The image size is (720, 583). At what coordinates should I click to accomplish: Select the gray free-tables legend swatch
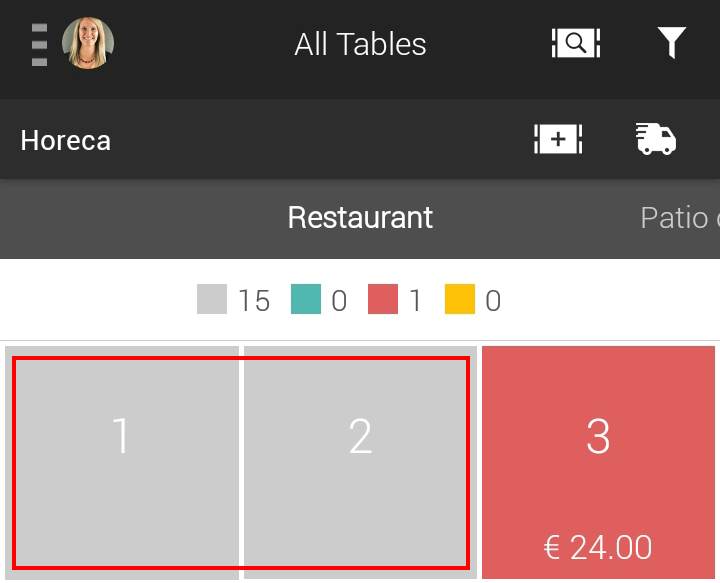point(212,299)
